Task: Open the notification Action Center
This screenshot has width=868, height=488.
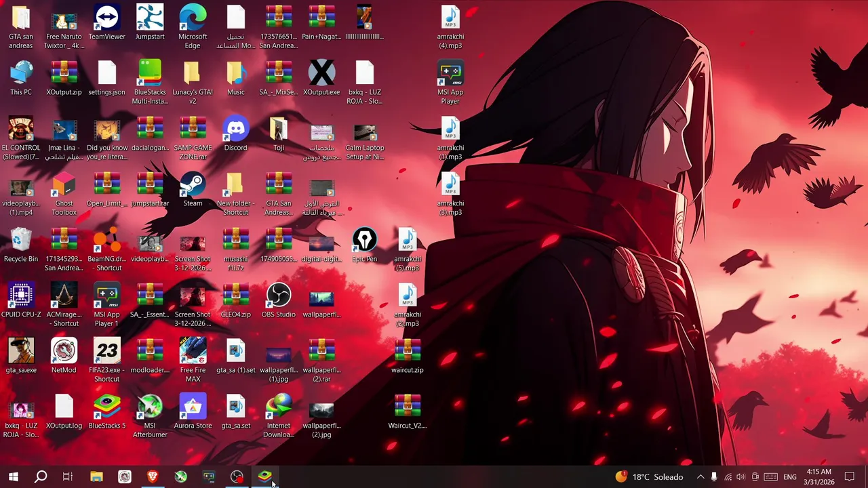Action: coord(850,476)
